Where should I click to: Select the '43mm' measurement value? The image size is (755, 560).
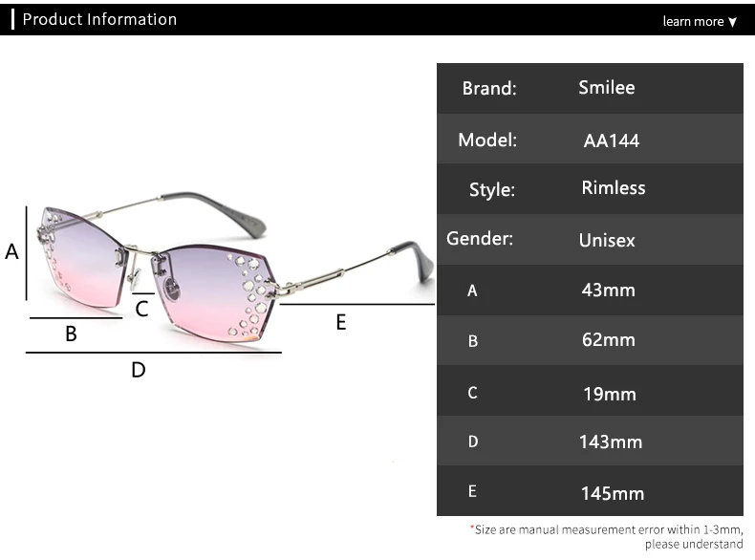(x=608, y=290)
